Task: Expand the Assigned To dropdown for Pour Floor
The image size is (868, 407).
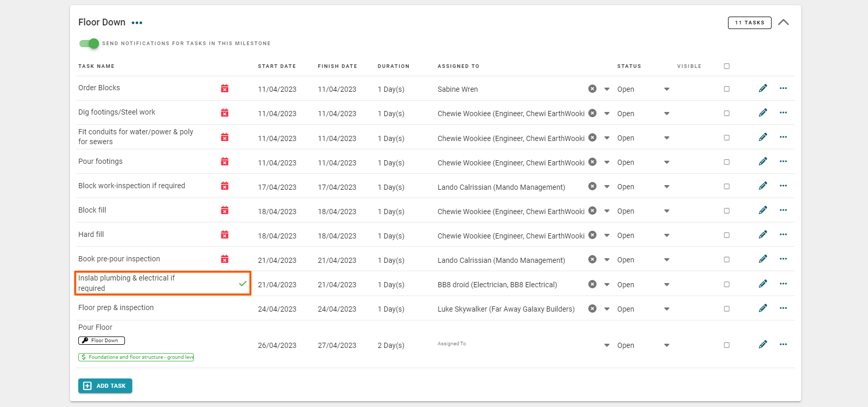Action: 607,345
